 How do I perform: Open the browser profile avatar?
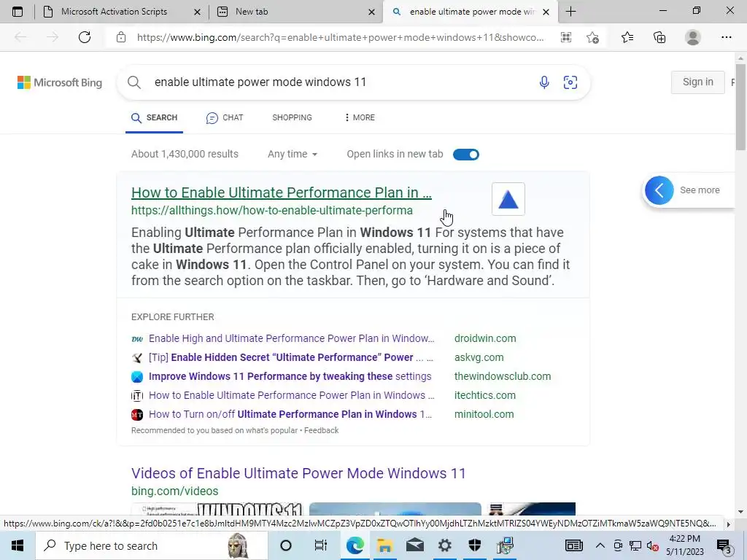(x=693, y=37)
